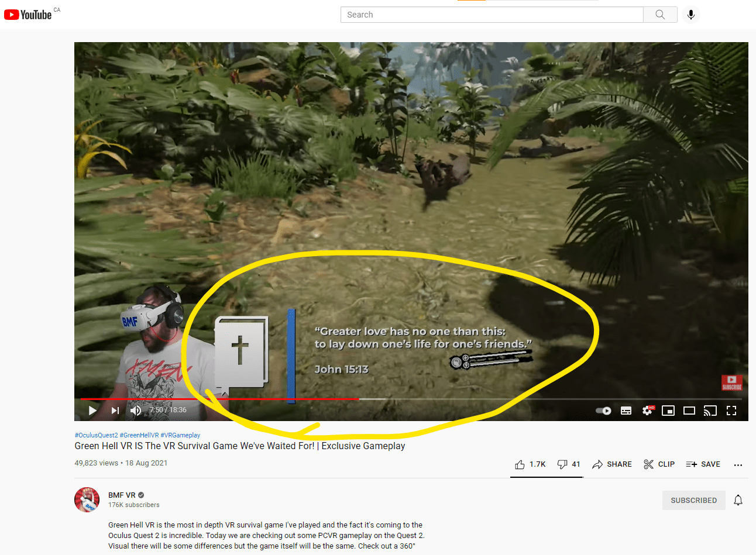Visit the BMF VR channel
756x555 pixels.
122,495
